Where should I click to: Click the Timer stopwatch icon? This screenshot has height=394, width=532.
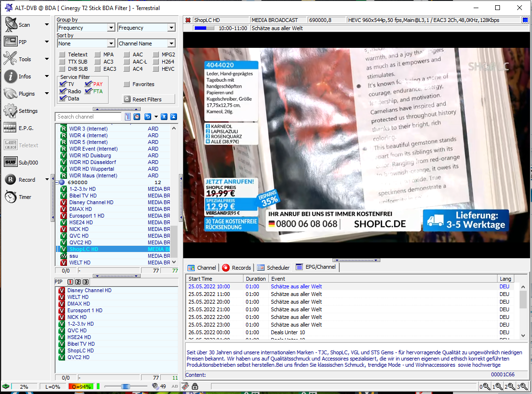pos(11,197)
